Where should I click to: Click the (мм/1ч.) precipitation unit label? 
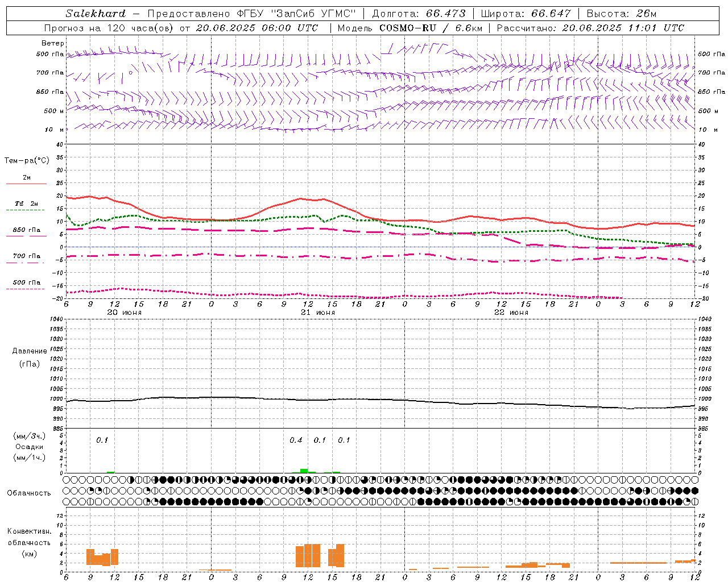coord(30,457)
